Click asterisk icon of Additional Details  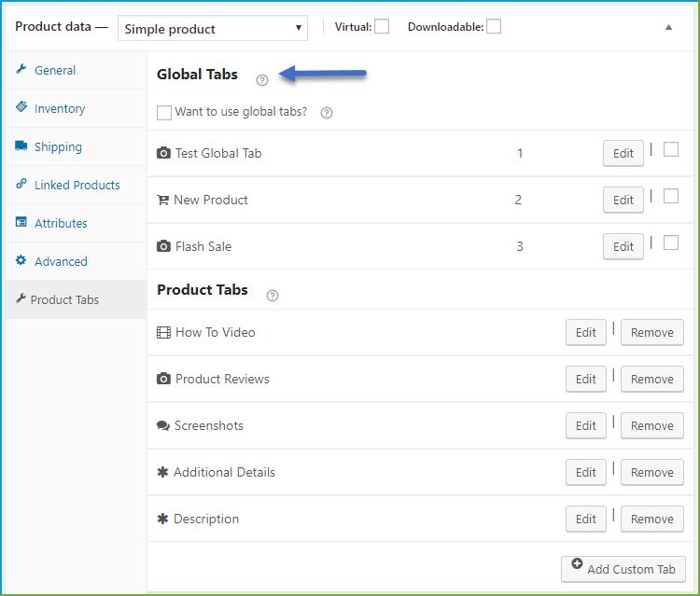point(162,472)
